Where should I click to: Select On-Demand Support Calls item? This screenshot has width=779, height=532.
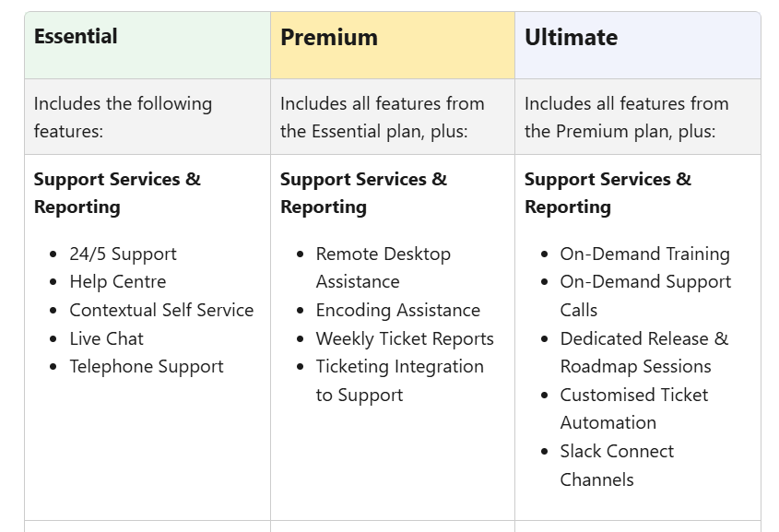point(645,295)
